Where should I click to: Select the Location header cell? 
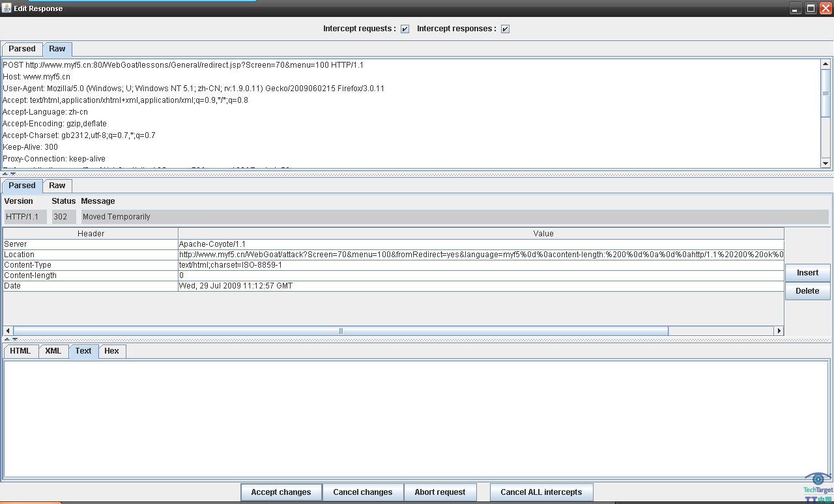click(x=91, y=255)
